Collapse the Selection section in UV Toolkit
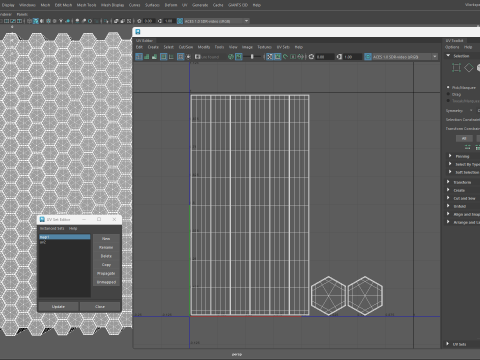 [448, 56]
